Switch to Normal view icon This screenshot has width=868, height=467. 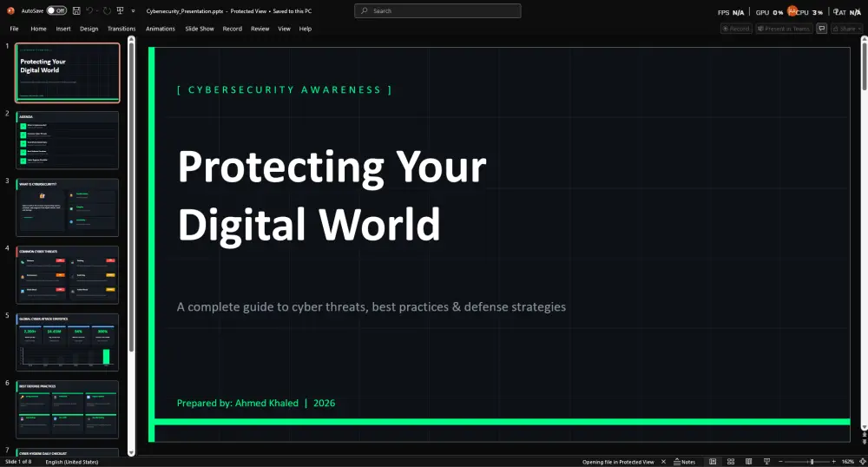click(713, 462)
